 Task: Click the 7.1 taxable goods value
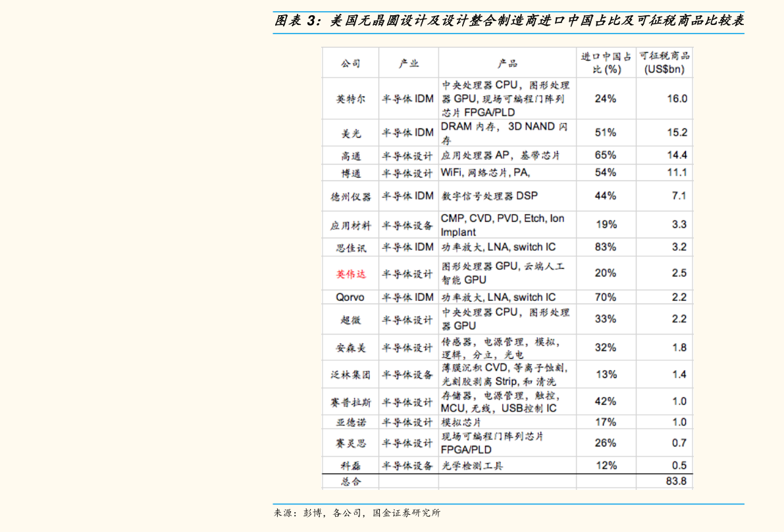679,196
